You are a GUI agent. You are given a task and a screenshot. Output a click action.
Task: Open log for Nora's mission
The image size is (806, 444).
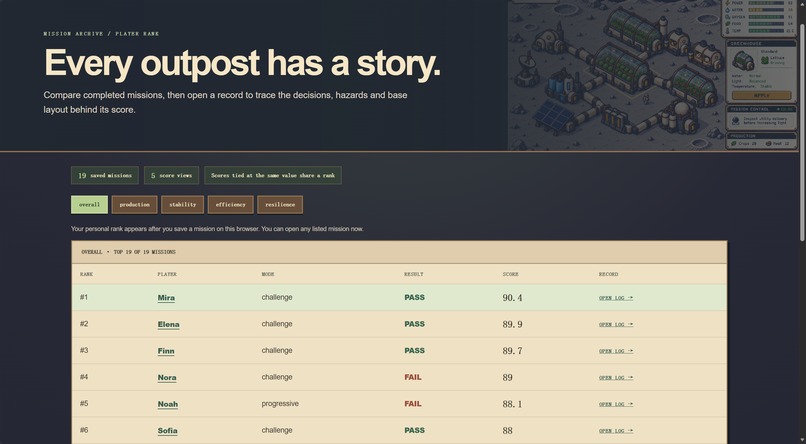(616, 378)
